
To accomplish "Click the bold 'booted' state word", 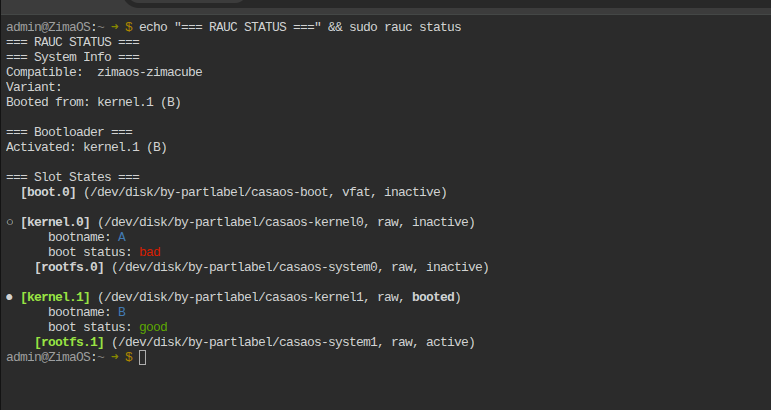I will pos(433,297).
